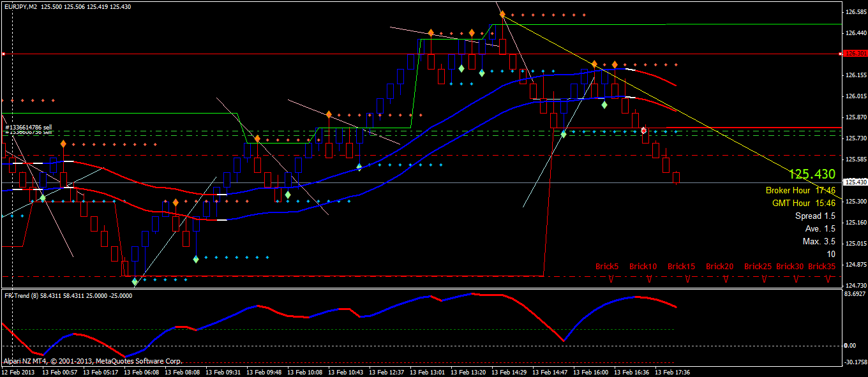Grab the red horizontal line's left handle square
868x377 pixels.
point(3,54)
